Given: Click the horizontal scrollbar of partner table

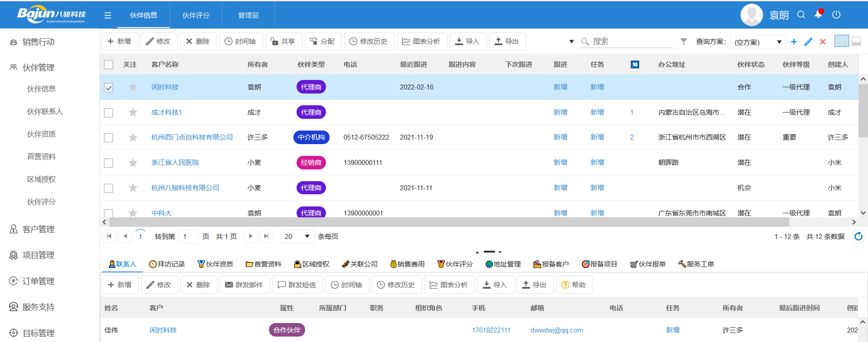Looking at the screenshot, I should 448,222.
